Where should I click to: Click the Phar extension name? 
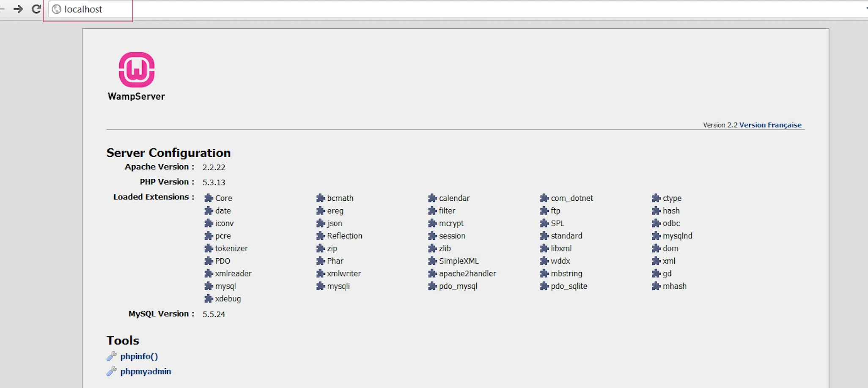tap(335, 261)
